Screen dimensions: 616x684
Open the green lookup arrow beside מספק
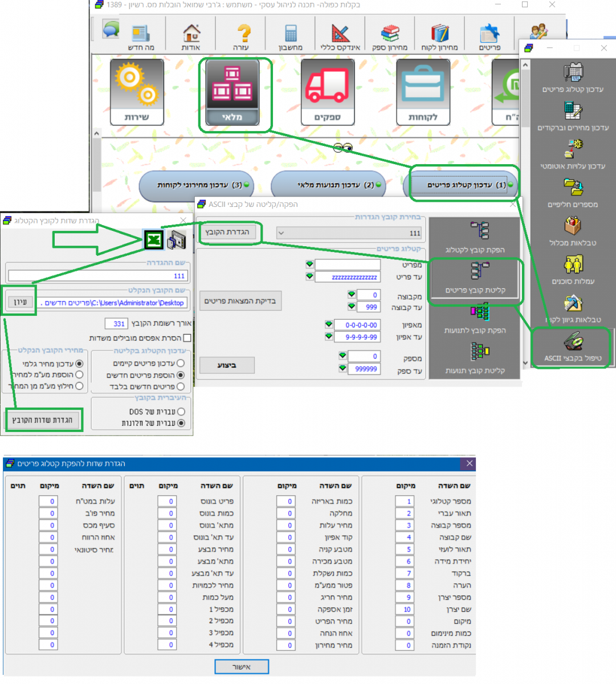[x=342, y=356]
